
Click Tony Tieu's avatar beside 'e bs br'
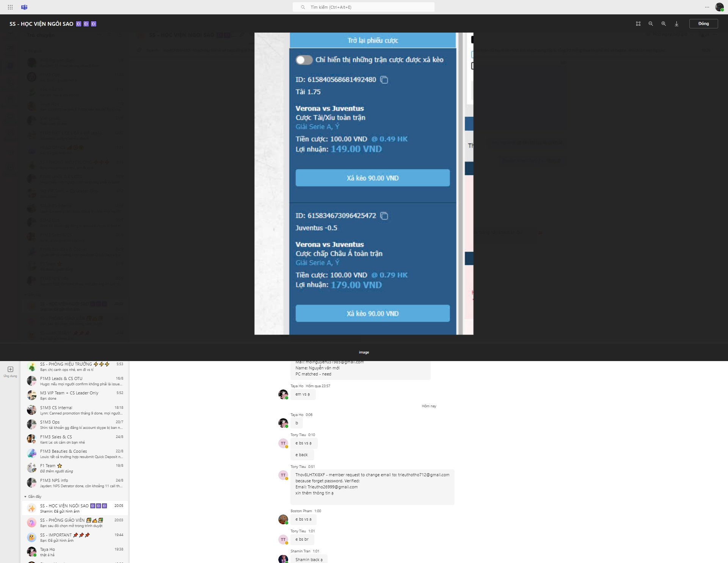[283, 540]
